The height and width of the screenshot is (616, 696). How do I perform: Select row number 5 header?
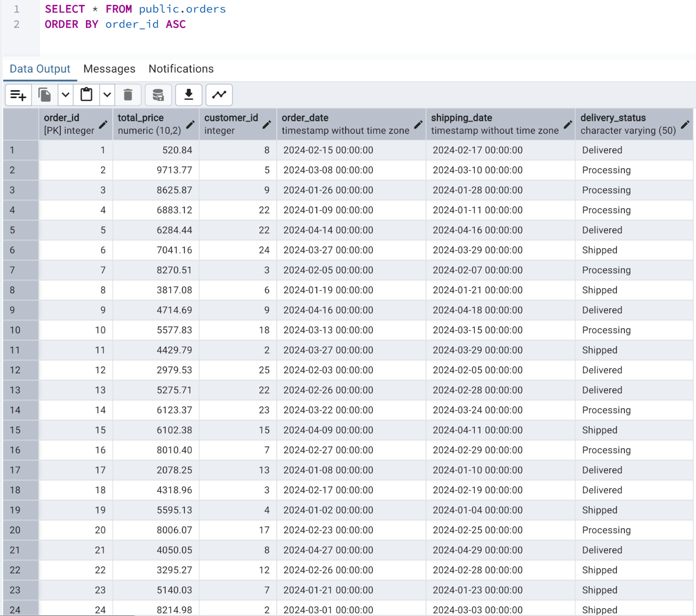[x=21, y=230]
